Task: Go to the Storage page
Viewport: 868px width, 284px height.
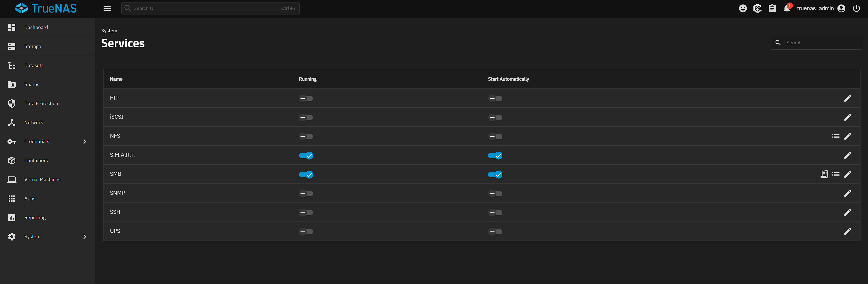Action: [47, 46]
